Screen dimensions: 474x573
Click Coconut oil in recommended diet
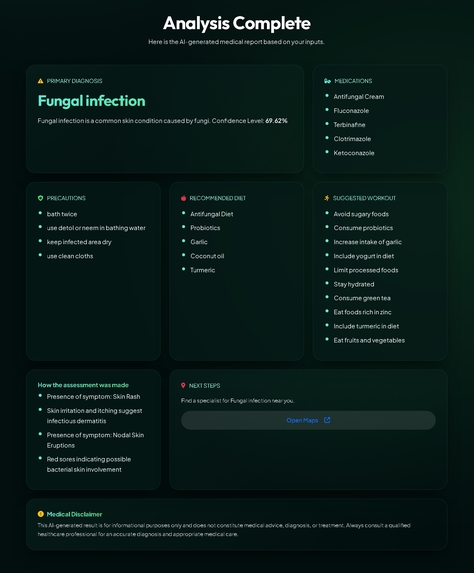tap(207, 256)
